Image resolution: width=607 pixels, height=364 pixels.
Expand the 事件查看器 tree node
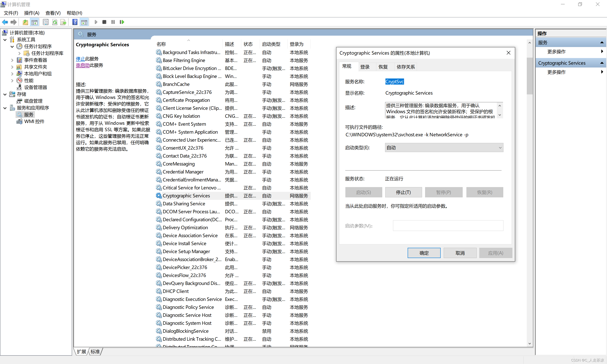tap(12, 60)
